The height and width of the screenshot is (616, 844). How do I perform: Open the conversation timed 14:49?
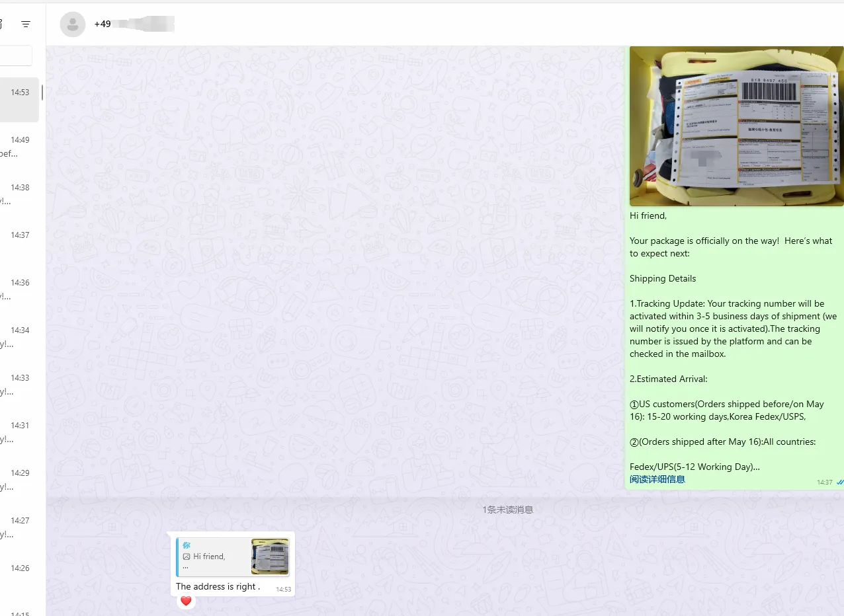[19, 147]
